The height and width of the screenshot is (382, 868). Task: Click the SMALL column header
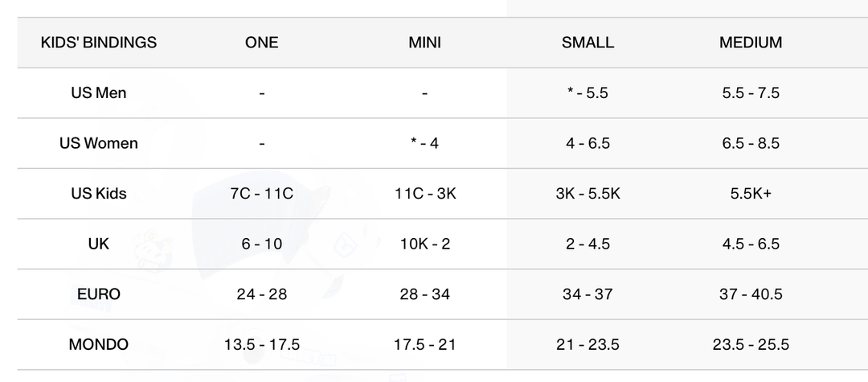[x=588, y=43]
